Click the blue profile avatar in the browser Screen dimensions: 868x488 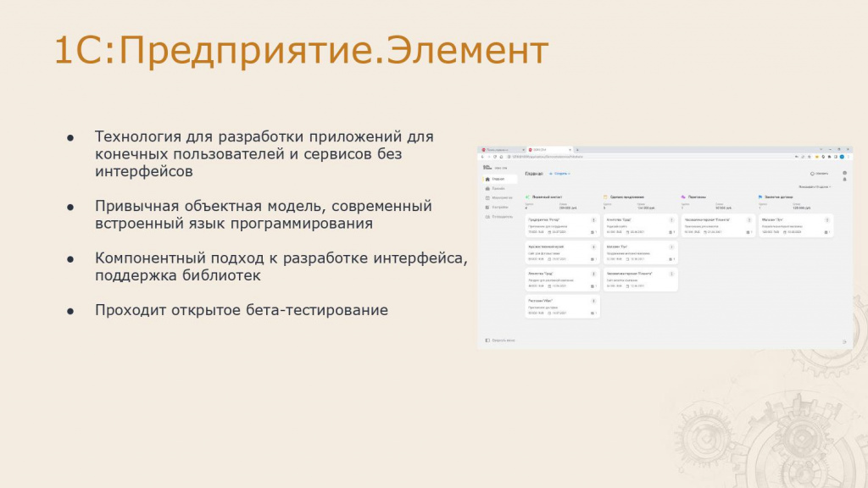[842, 157]
